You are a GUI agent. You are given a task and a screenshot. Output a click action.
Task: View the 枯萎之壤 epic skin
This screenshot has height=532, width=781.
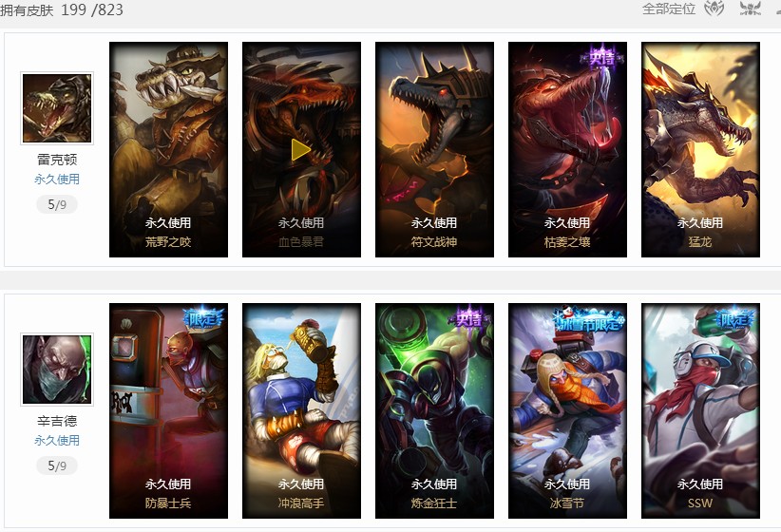click(567, 149)
